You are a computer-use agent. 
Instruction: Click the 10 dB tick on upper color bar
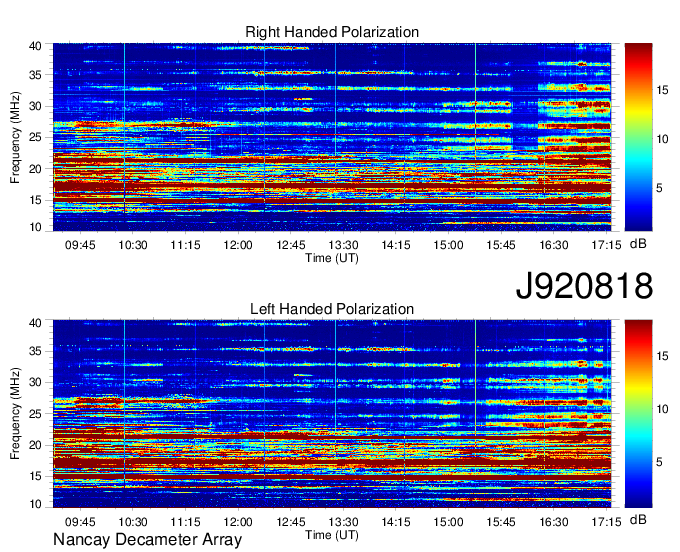[x=662, y=139]
